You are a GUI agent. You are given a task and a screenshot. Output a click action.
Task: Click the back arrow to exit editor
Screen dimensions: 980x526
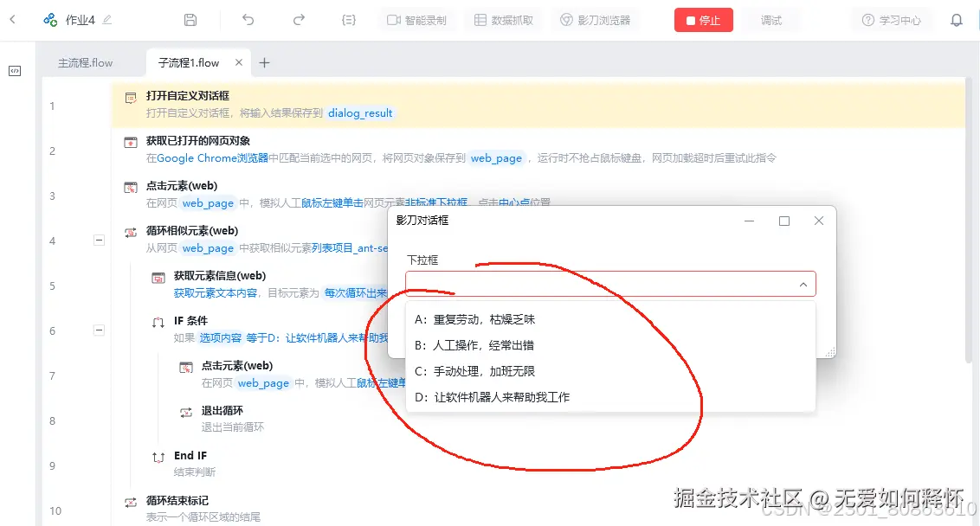point(13,19)
